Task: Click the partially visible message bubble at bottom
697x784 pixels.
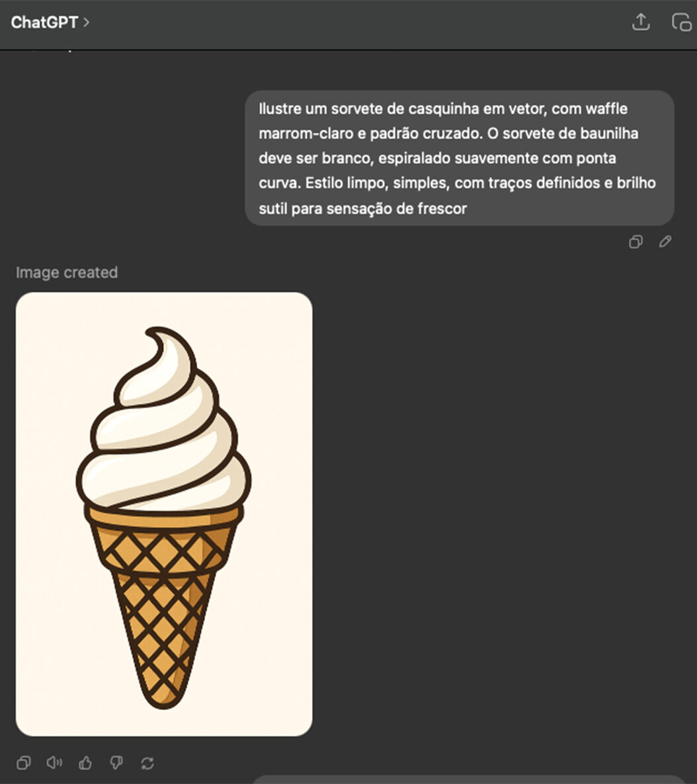Action: [468, 780]
